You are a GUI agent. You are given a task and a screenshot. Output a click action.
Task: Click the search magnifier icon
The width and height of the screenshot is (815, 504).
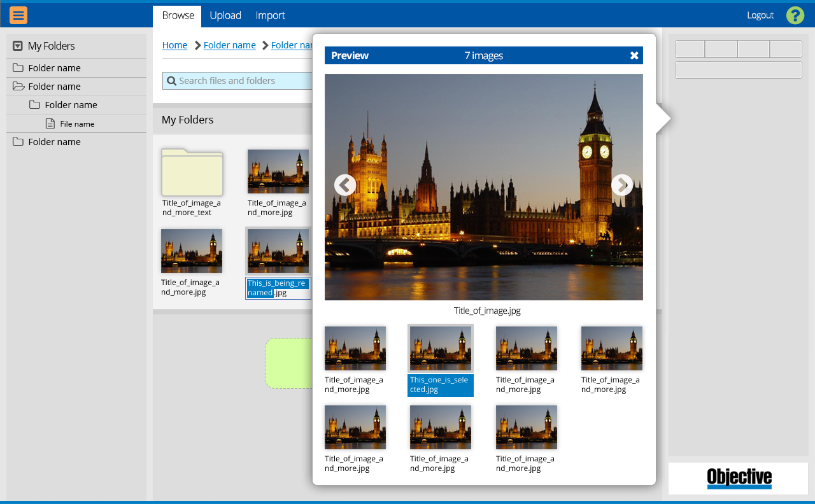(x=171, y=81)
